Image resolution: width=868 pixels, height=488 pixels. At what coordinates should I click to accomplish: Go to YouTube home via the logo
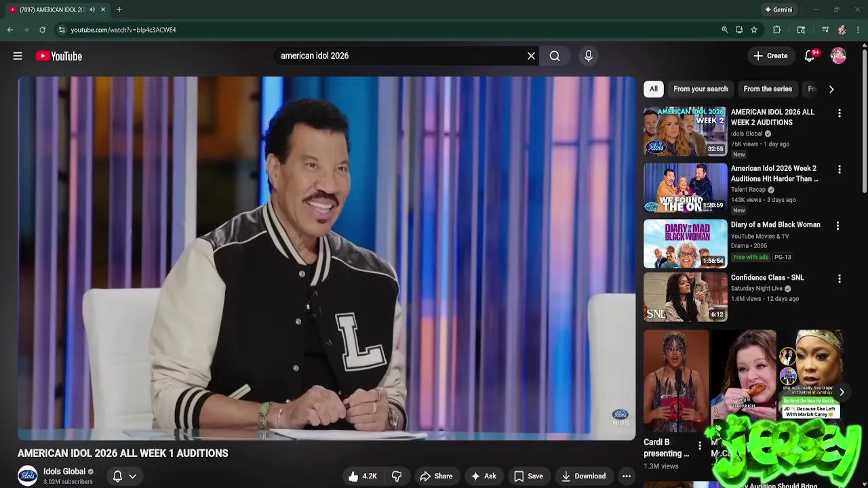tap(59, 56)
